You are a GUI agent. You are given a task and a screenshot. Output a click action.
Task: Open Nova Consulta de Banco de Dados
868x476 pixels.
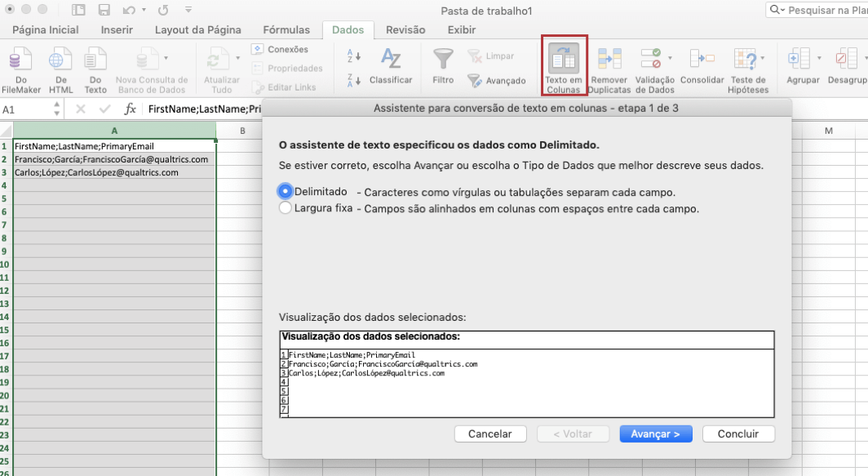click(151, 70)
